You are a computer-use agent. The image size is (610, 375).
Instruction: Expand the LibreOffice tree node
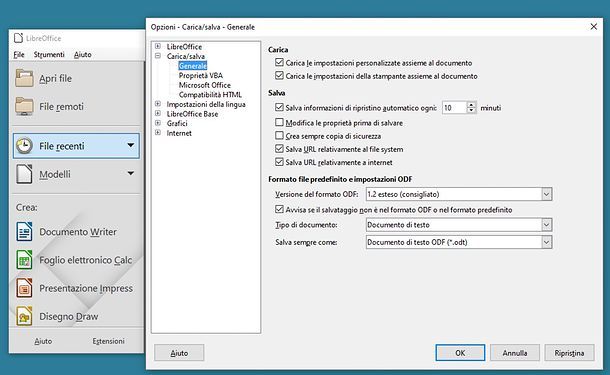point(158,46)
